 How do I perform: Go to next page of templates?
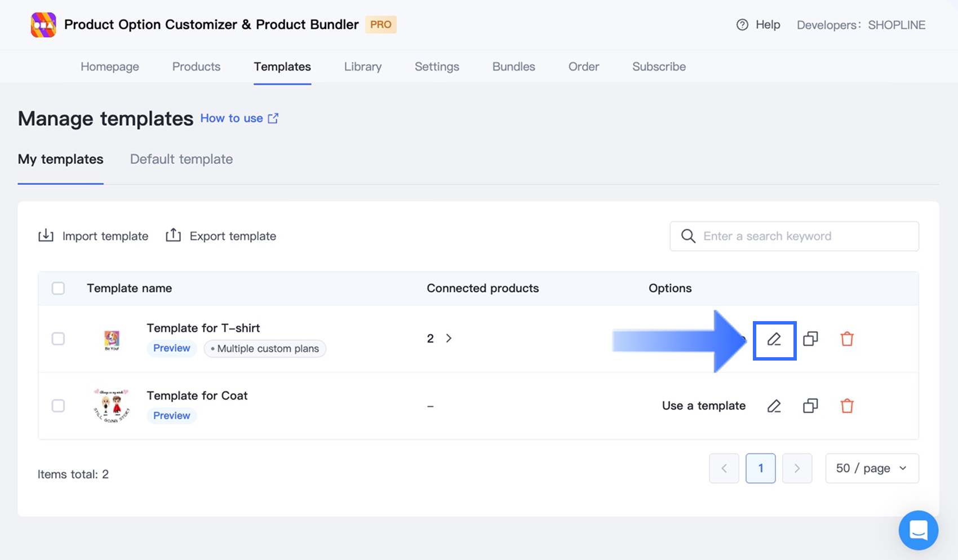pyautogui.click(x=797, y=468)
